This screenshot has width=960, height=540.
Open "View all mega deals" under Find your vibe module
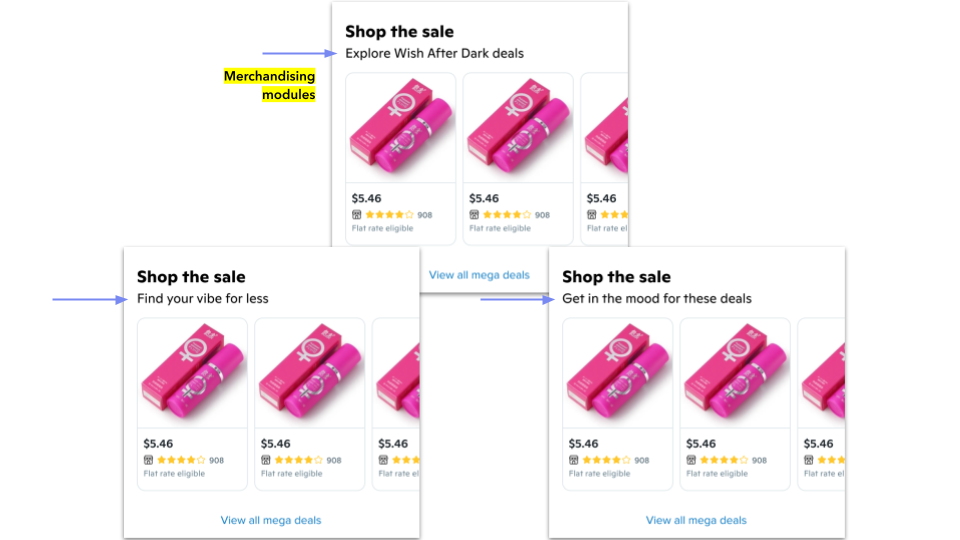[271, 520]
